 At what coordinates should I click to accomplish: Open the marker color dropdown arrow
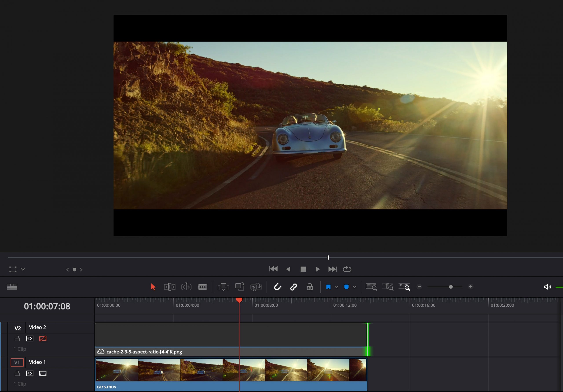click(x=354, y=287)
